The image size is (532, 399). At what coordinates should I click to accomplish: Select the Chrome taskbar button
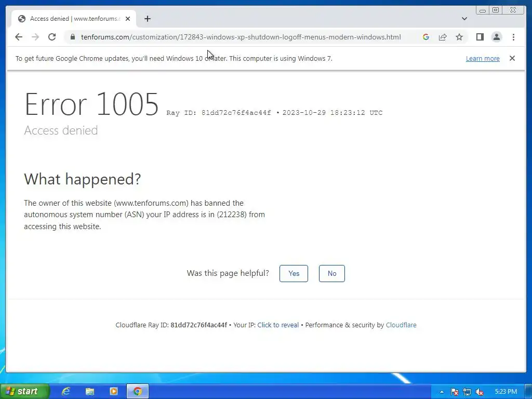click(137, 391)
